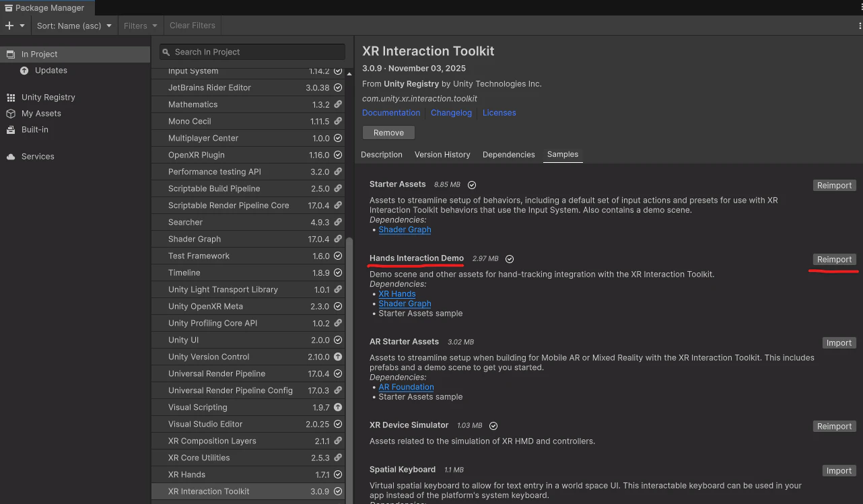The image size is (863, 504).
Task: Click the check icon for Test Framework
Action: (338, 256)
